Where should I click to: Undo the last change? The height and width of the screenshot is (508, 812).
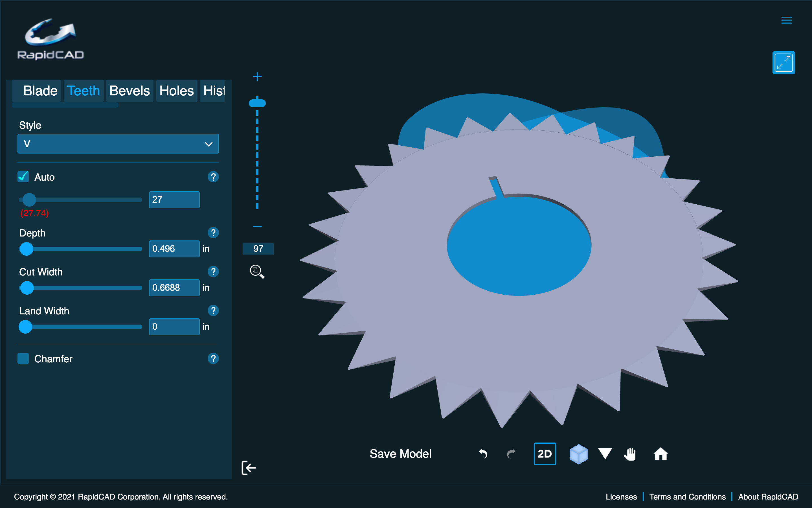click(483, 454)
